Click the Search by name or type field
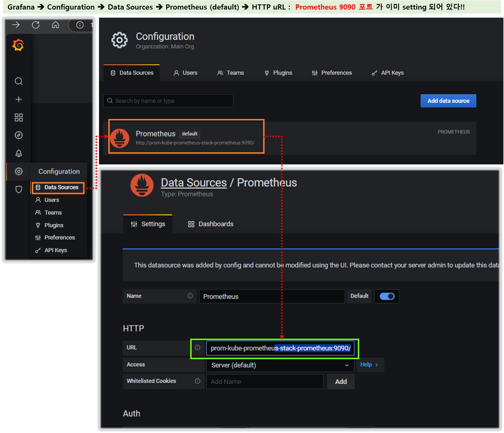The image size is (504, 433). click(168, 101)
